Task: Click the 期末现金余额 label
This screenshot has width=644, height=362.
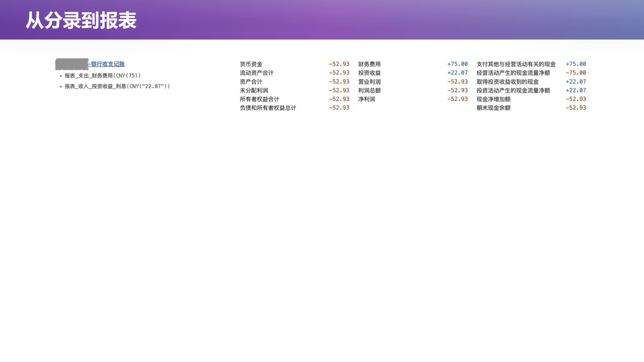Action: (x=494, y=108)
